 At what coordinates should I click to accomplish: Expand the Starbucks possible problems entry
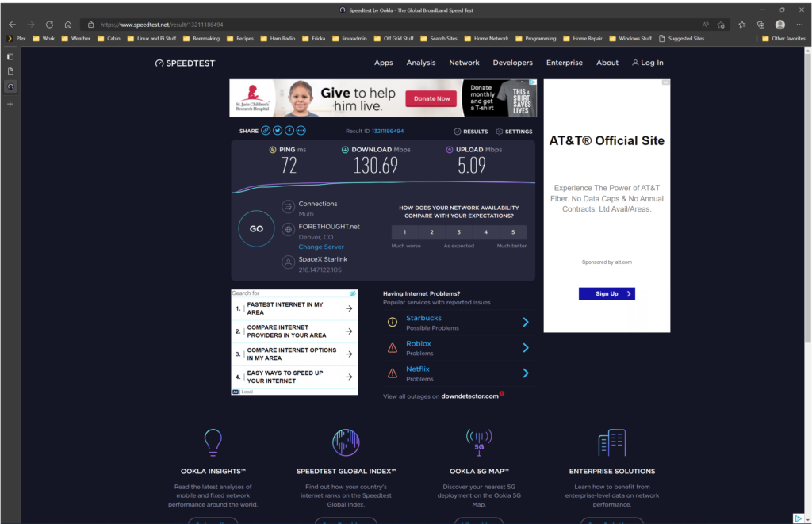click(526, 322)
